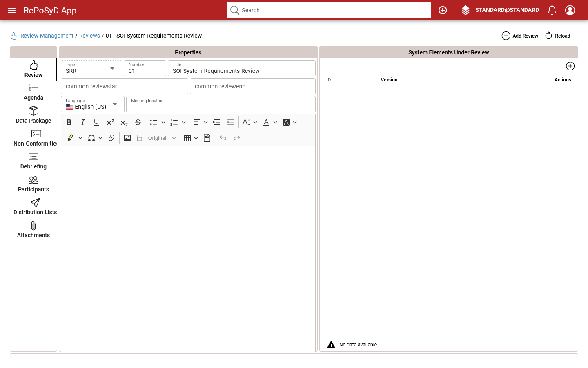588x368 pixels.
Task: Expand the review Type dropdown
Action: 112,68
